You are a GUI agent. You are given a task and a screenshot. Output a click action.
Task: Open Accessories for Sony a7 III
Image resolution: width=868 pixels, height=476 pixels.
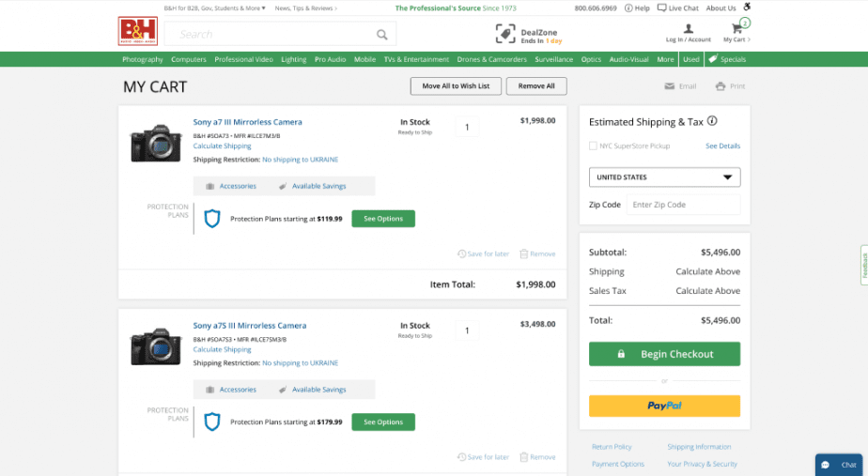coord(231,186)
